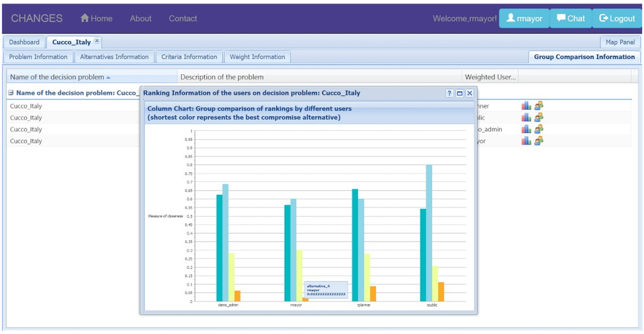Switch to the Alternatives Information tab

114,57
